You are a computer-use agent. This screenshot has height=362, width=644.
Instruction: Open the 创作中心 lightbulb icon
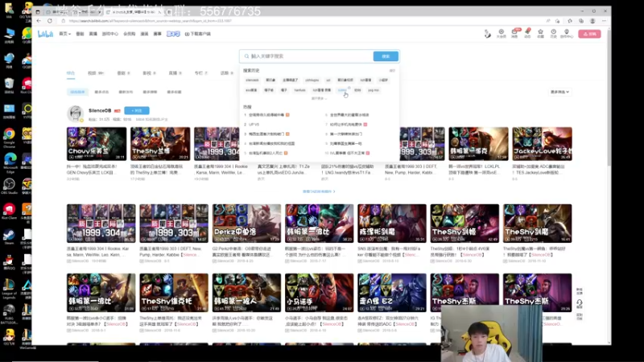tap(567, 34)
